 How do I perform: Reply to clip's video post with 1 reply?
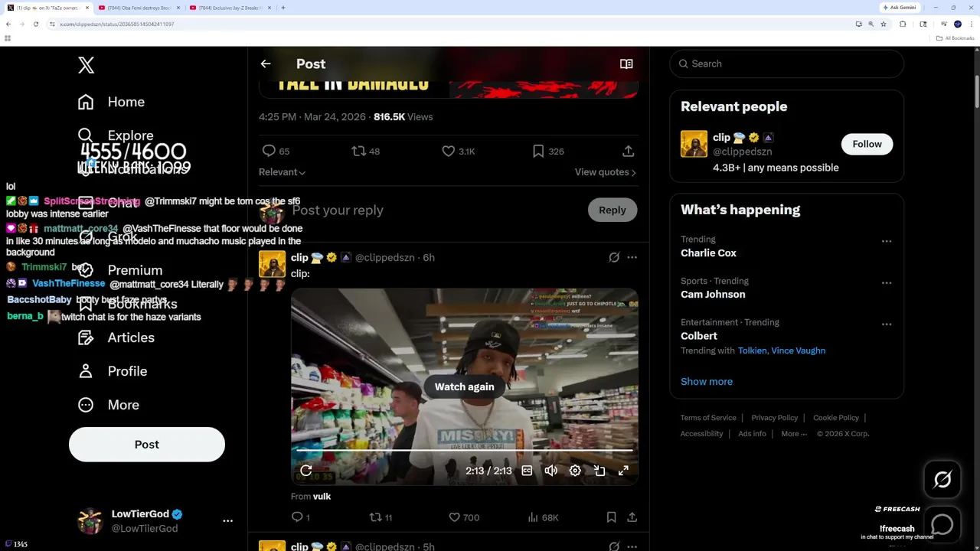click(301, 518)
